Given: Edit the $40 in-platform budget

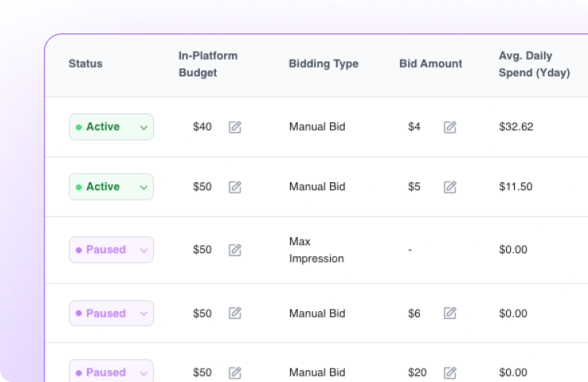Looking at the screenshot, I should (235, 127).
